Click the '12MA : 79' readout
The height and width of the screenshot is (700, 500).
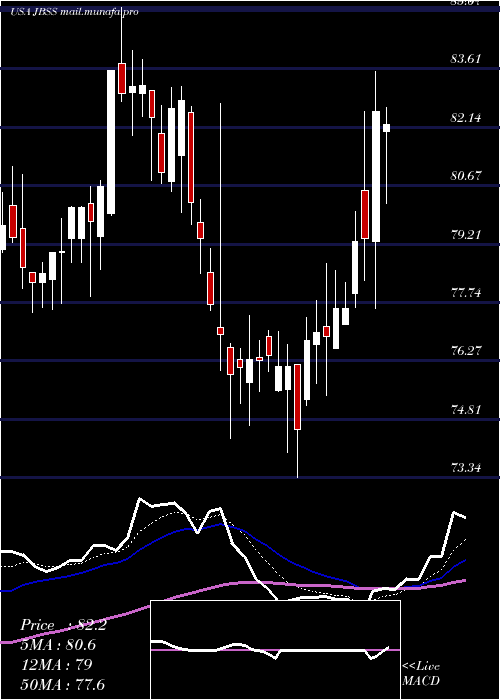pos(57,665)
